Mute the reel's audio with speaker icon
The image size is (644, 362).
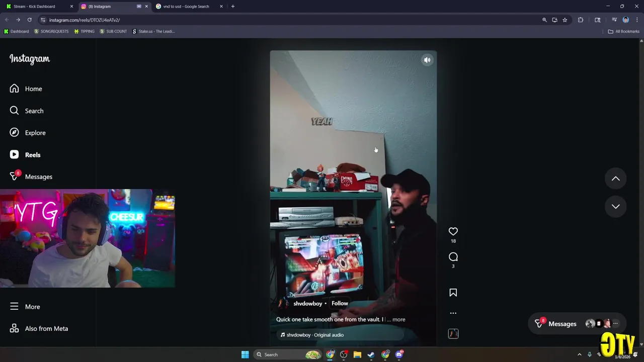coord(427,60)
